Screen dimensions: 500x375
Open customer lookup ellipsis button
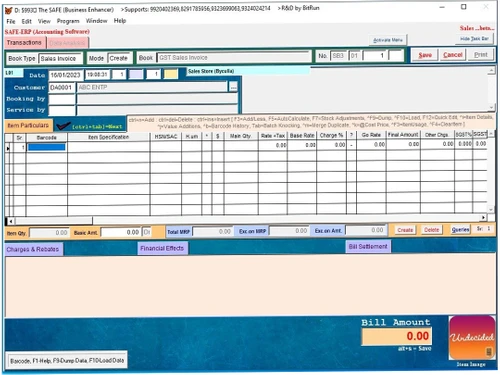pos(233,88)
